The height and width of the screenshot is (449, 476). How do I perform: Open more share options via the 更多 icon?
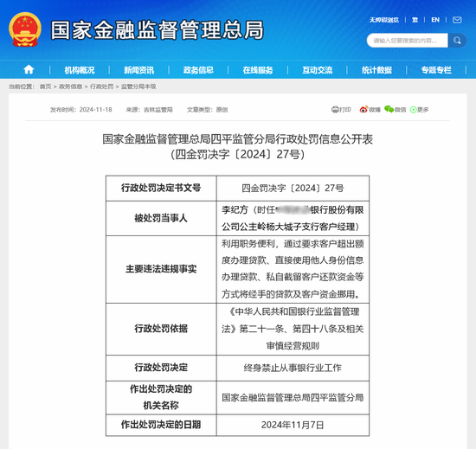[413, 110]
